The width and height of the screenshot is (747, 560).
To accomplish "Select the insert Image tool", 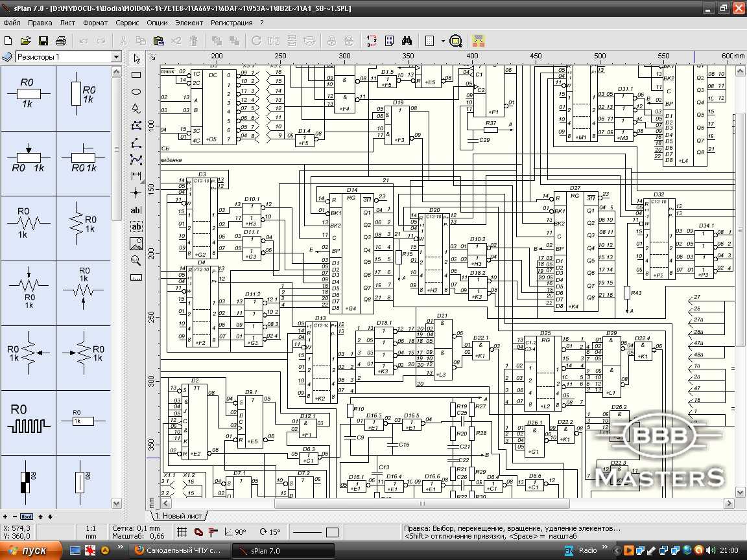I will point(136,244).
